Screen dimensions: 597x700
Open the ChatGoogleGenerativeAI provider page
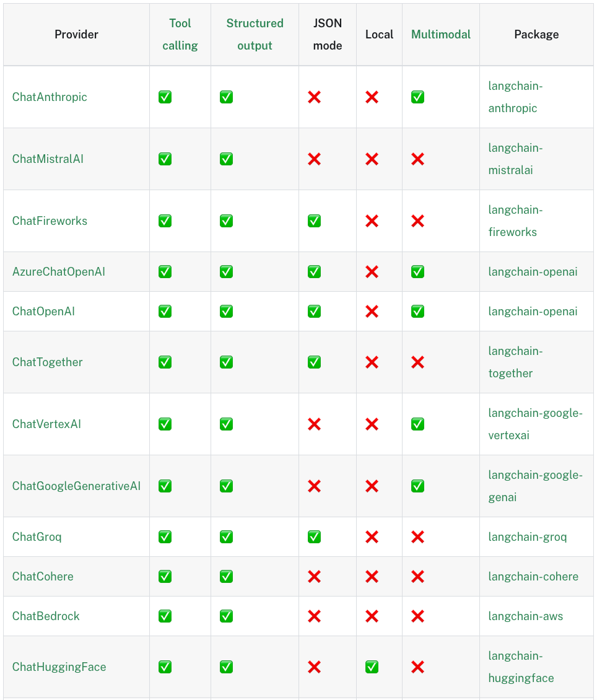(x=76, y=486)
